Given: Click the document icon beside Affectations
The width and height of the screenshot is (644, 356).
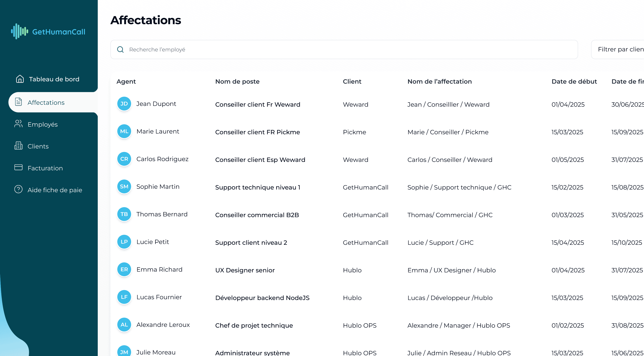Looking at the screenshot, I should click(19, 102).
